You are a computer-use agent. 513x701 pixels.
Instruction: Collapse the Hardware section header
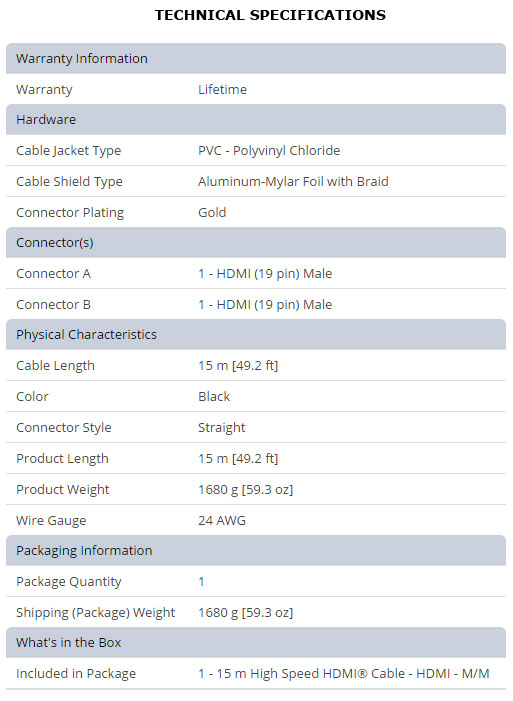[256, 120]
